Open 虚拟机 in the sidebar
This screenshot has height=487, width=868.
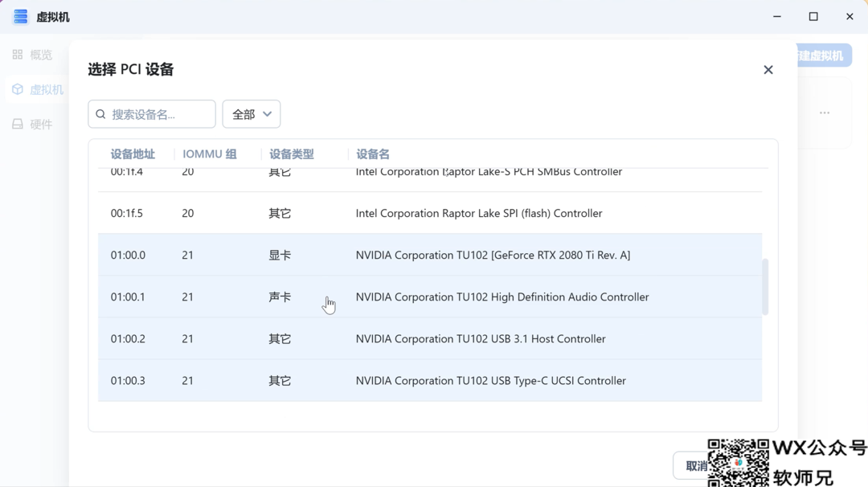point(38,90)
